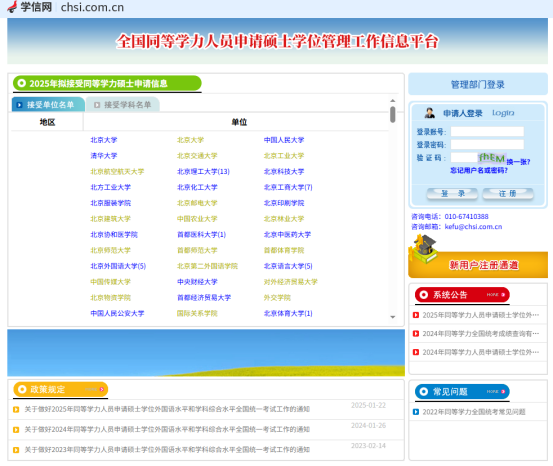Open 北京工业大学 link
Screen dimensions: 553x466
284,156
